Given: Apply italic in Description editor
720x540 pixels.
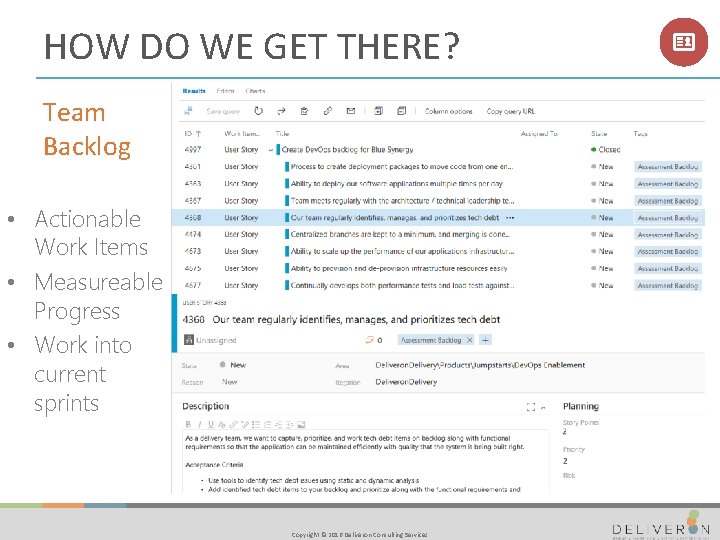Looking at the screenshot, I should point(199,424).
